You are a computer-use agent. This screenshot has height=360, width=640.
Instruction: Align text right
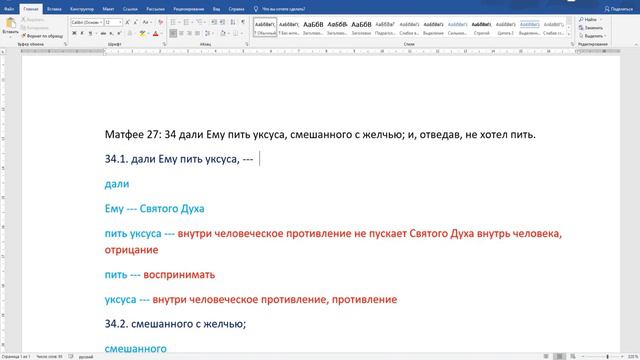coord(189,33)
